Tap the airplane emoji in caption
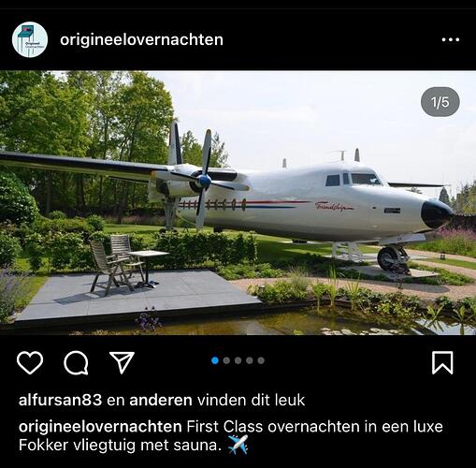This screenshot has width=476, height=468. coord(238,445)
